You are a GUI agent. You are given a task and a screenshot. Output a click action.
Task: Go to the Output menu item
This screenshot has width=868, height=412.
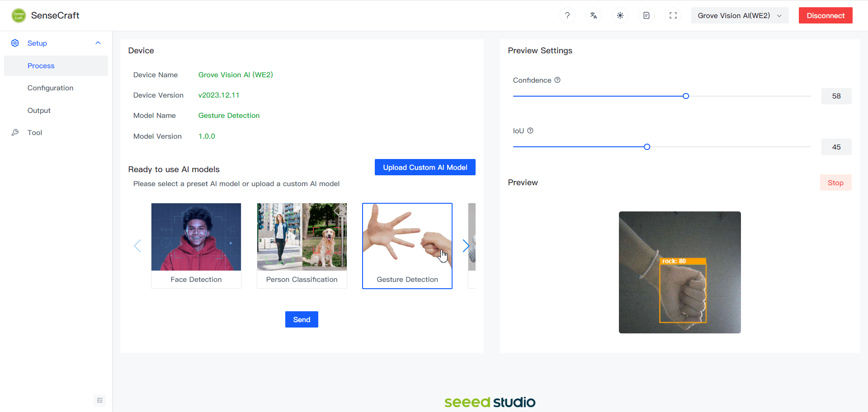39,110
